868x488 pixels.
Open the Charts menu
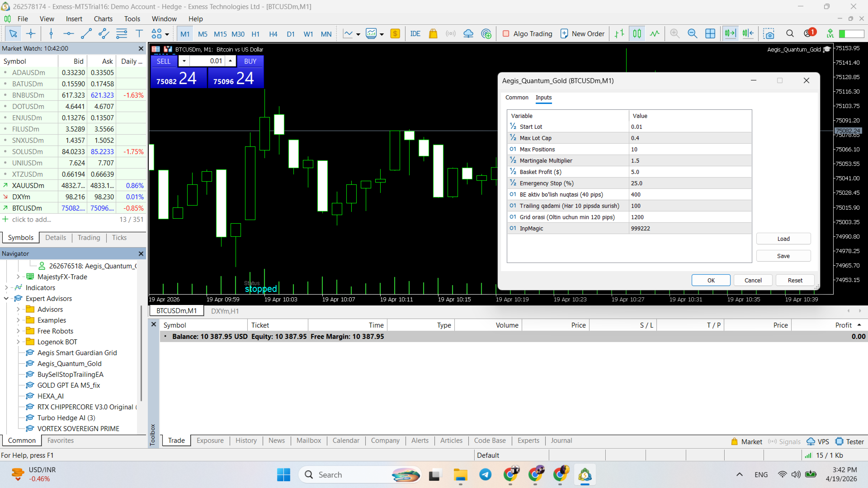coord(103,19)
